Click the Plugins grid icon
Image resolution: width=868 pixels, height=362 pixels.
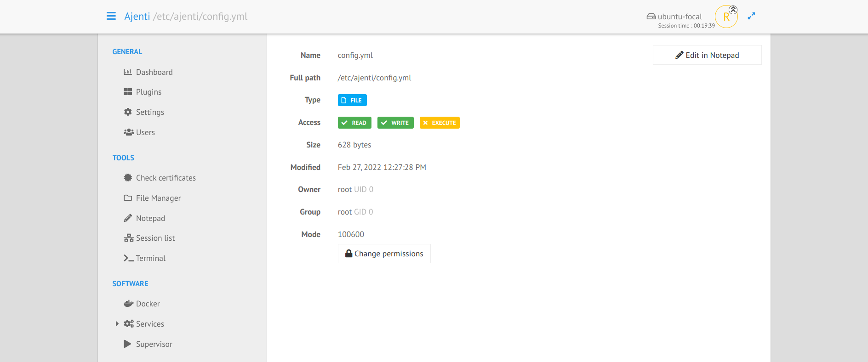(x=128, y=92)
